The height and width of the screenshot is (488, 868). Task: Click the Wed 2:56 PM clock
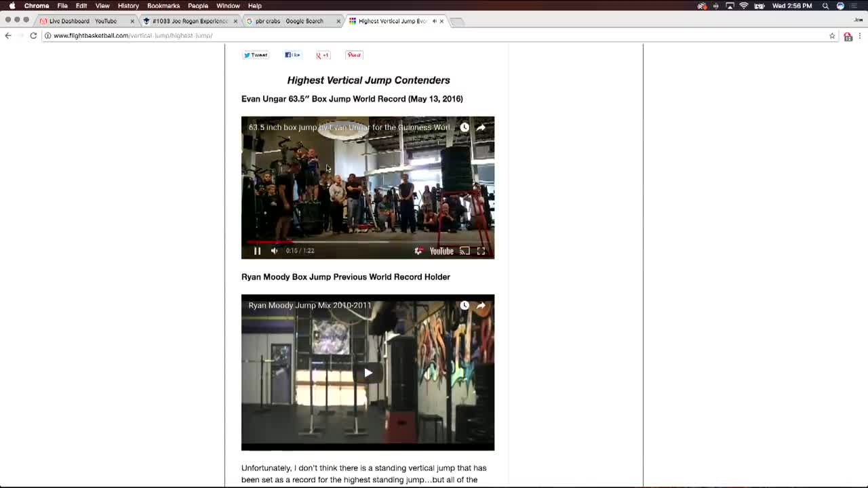pyautogui.click(x=792, y=5)
